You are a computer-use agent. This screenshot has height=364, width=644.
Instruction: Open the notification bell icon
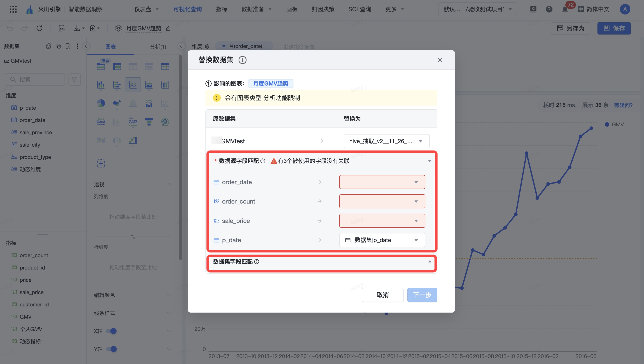[565, 9]
